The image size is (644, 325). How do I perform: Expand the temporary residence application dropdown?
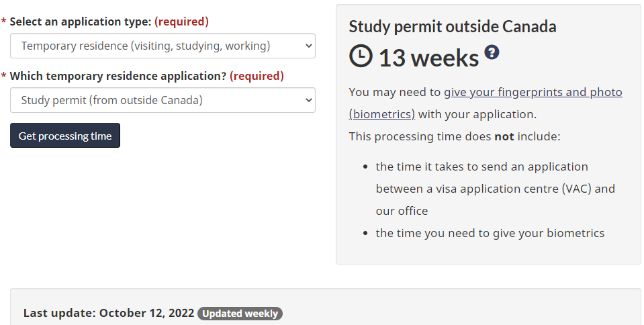(x=163, y=100)
